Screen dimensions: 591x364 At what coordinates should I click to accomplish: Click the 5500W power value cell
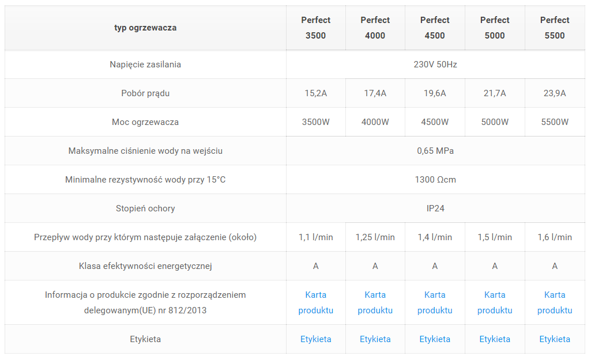point(555,122)
